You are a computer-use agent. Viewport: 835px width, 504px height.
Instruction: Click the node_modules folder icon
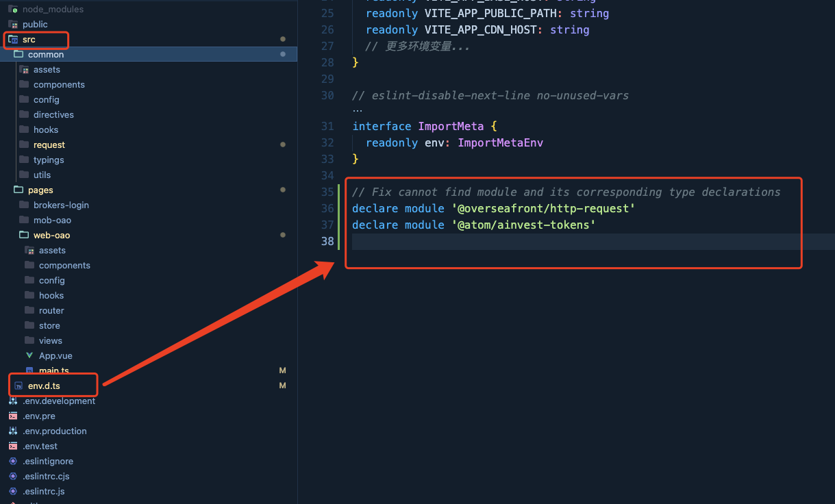13,9
